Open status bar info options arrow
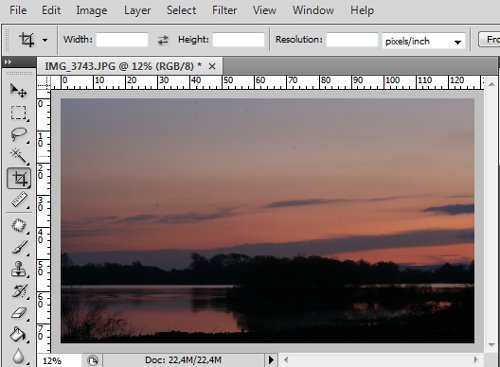 271,360
